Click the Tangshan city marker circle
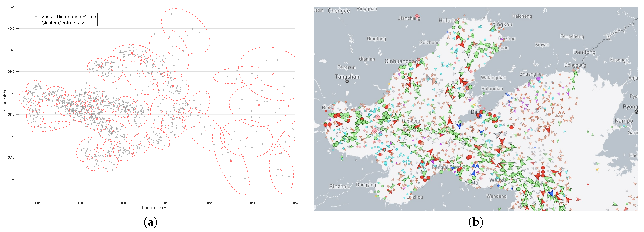 click(x=347, y=81)
